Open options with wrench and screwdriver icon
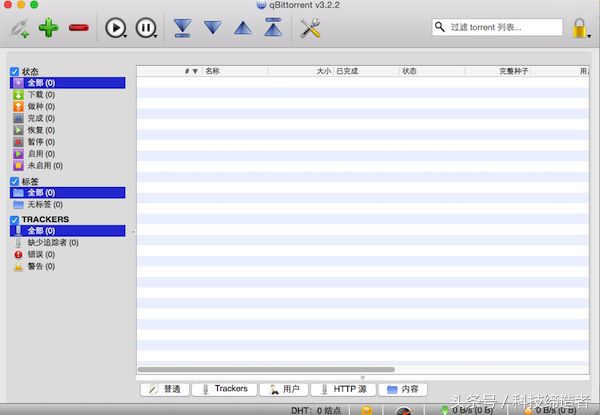600x415 pixels. point(310,28)
